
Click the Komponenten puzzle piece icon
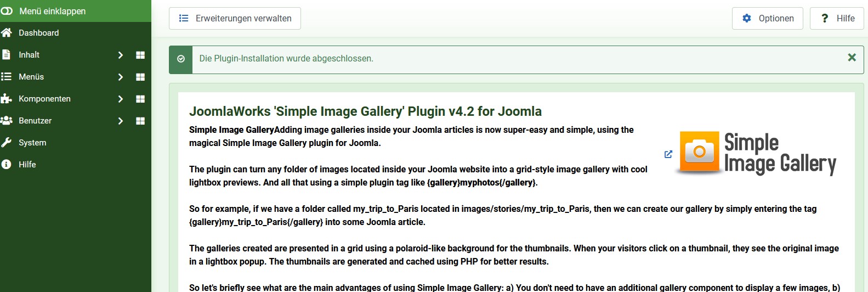[7, 99]
